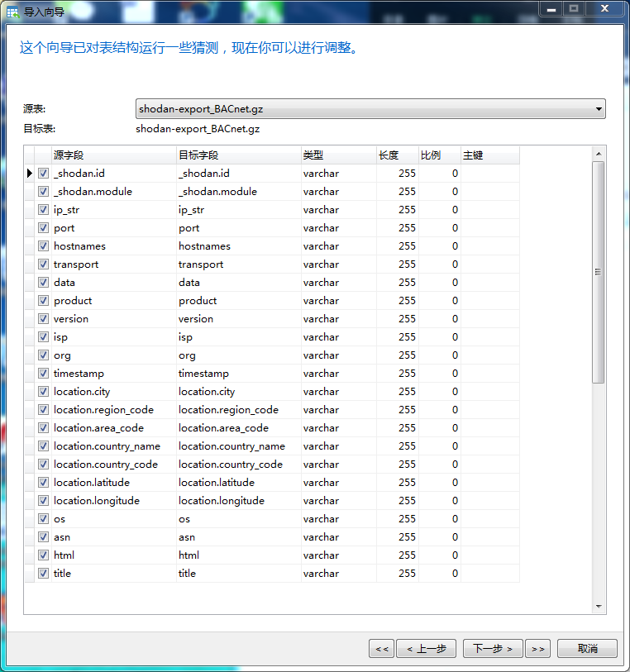This screenshot has height=672, width=630.
Task: Uncheck the html field checkbox
Action: click(43, 555)
